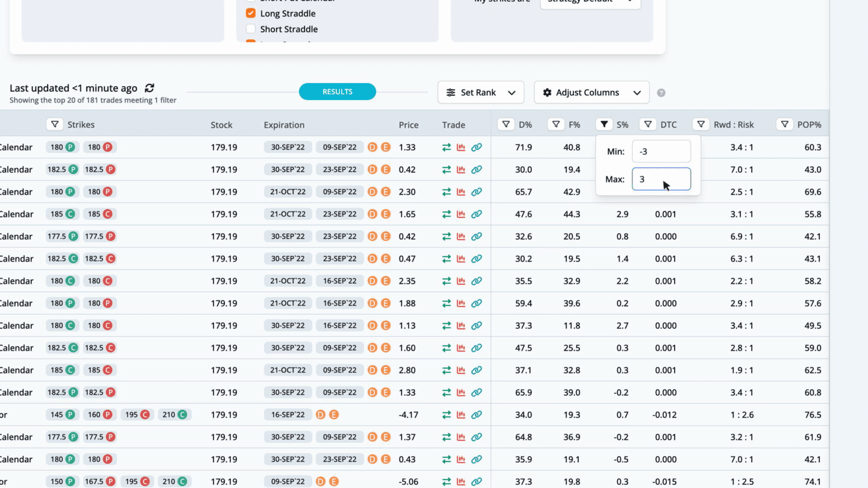Click trade arrows icon in 2.35 price row
The image size is (868, 488).
point(447,281)
